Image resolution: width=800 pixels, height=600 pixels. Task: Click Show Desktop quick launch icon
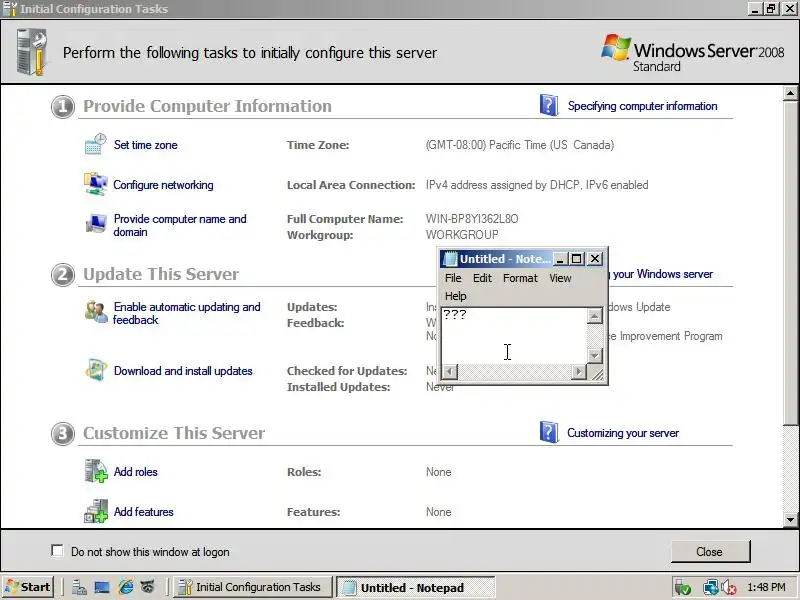102,587
